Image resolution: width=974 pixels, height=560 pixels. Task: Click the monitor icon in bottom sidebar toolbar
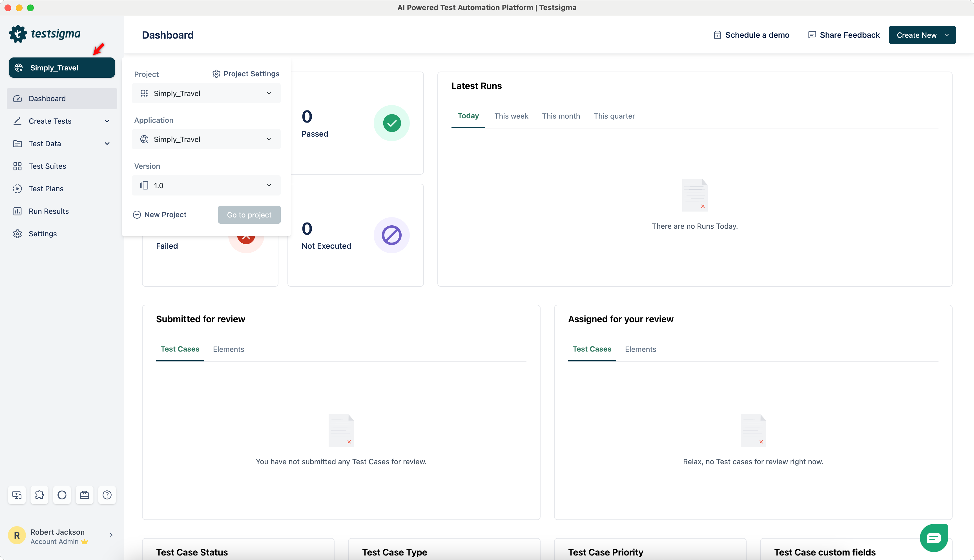tap(17, 495)
